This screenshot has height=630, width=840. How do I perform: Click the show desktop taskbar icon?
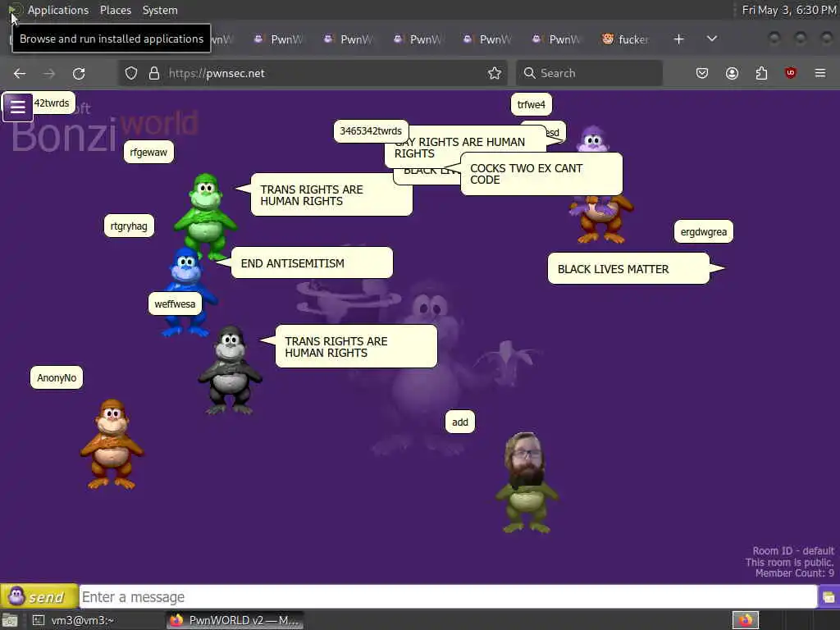point(10,620)
